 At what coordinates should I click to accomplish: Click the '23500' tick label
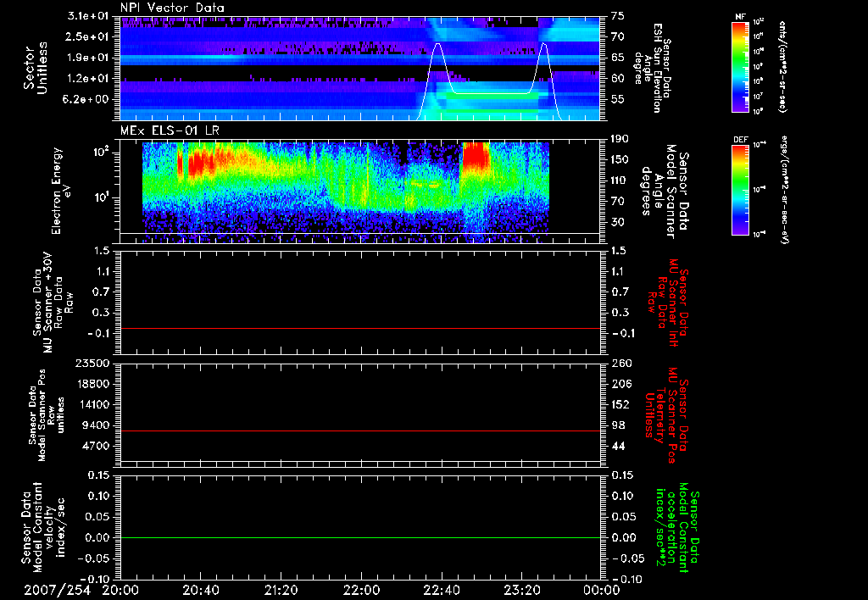point(92,364)
